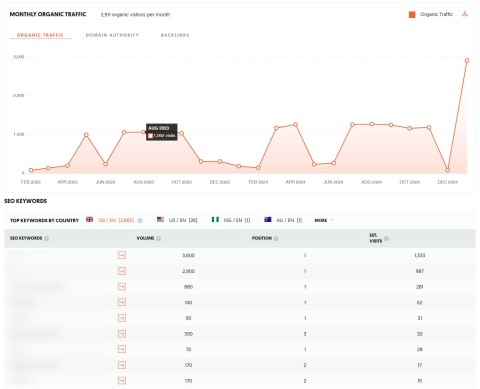Open arrow link in row with 17 visits

(122, 365)
